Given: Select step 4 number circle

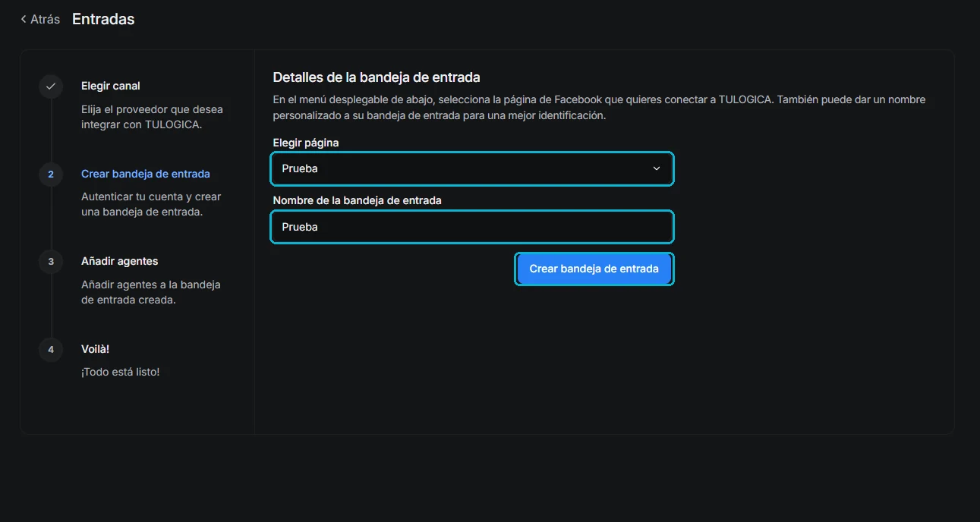Looking at the screenshot, I should (x=51, y=350).
